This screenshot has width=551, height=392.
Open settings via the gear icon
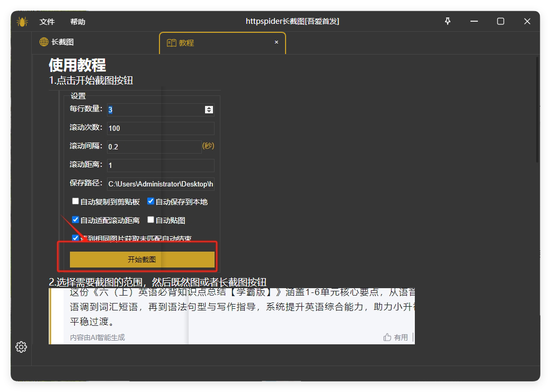pos(21,347)
